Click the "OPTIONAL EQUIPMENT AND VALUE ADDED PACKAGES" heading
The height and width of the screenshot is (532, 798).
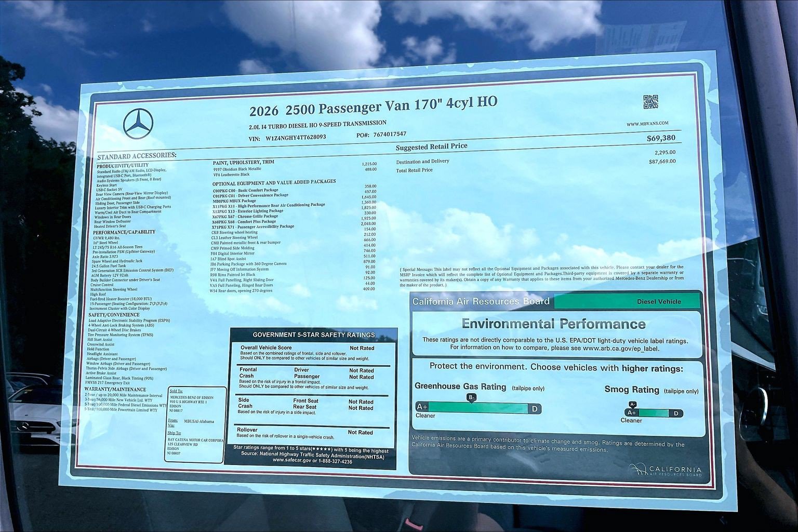point(274,182)
